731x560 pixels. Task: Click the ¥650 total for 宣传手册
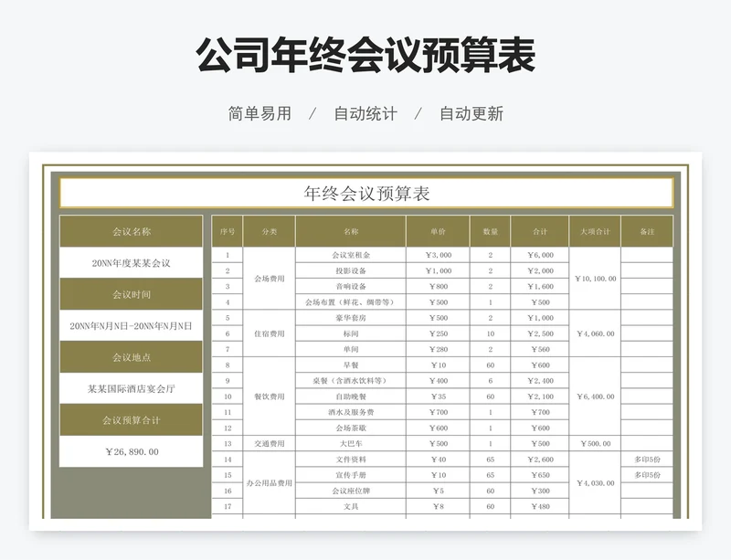point(540,475)
